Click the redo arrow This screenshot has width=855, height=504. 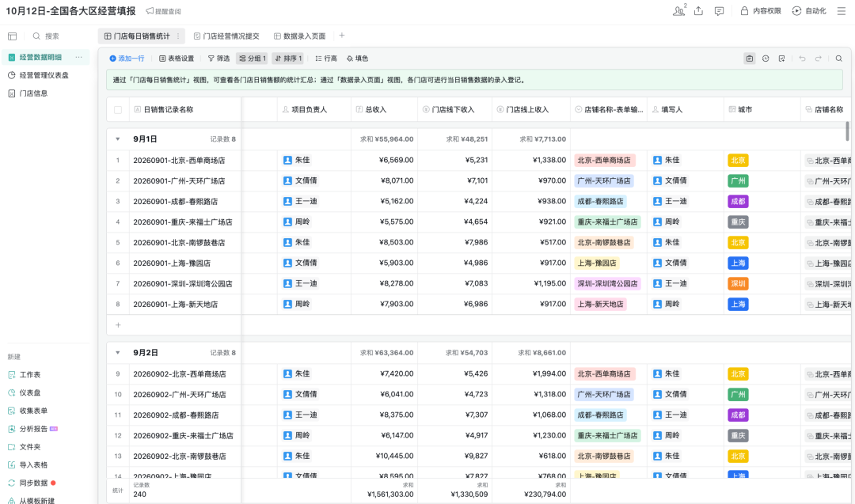[818, 59]
